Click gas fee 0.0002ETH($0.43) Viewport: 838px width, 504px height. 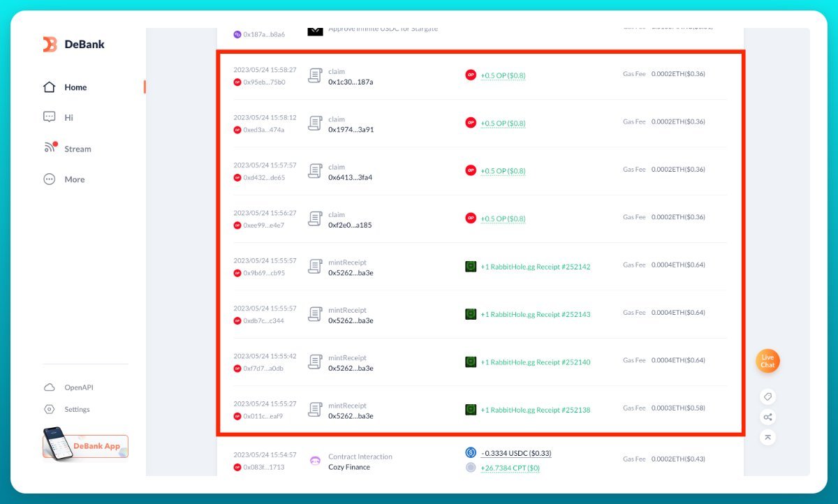[x=678, y=459]
